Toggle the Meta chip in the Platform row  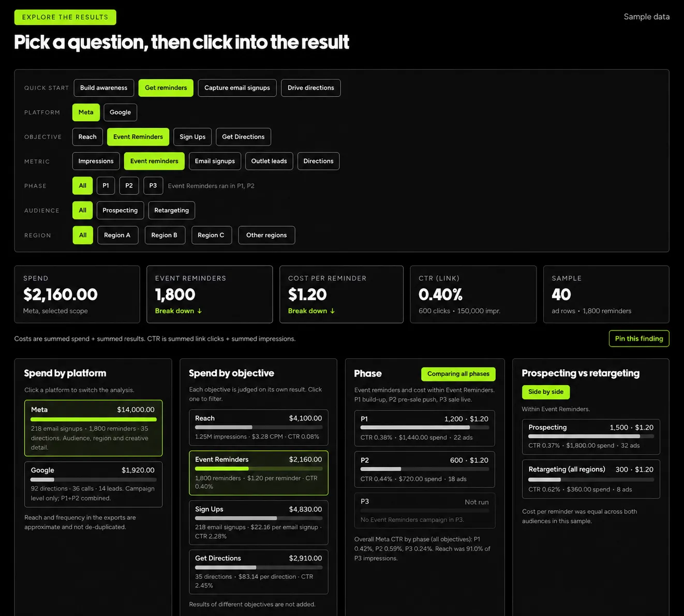coord(86,112)
